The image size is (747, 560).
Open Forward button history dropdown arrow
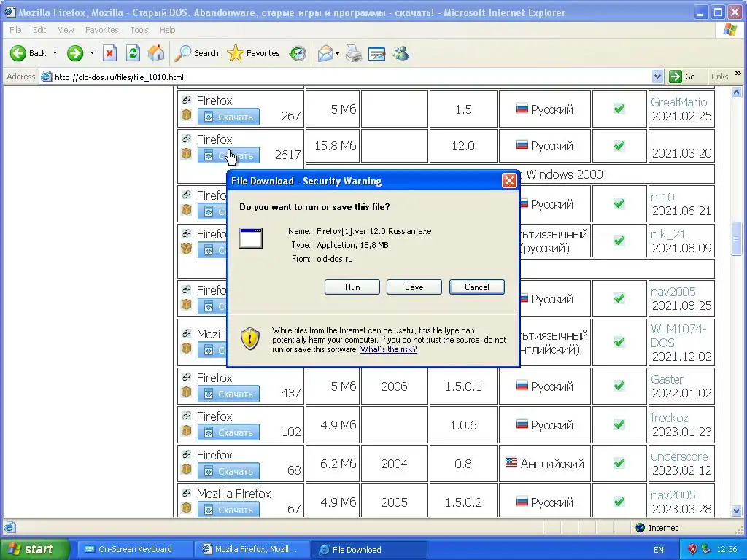[92, 53]
